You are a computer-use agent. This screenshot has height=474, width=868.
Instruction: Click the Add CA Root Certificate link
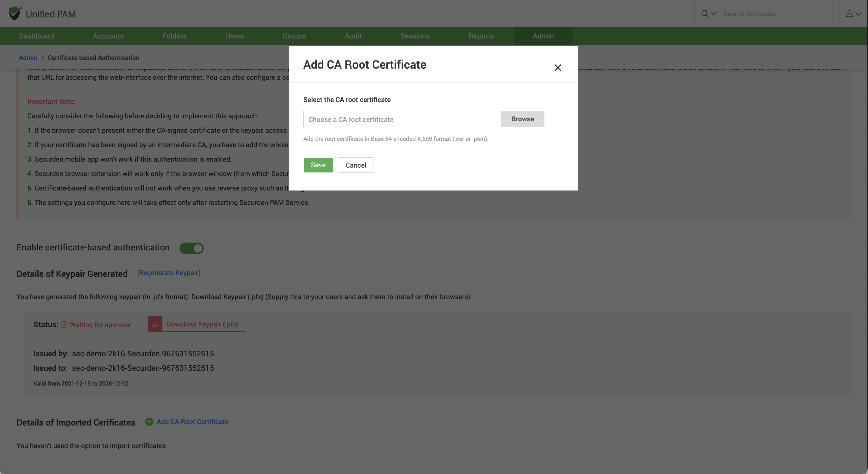[x=193, y=422]
